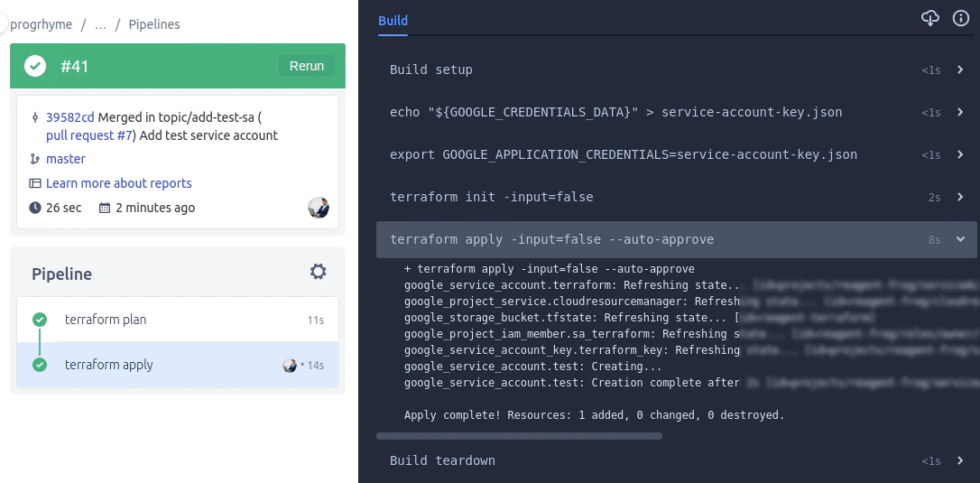980x483 pixels.
Task: Click the branch icon beside master
Action: pos(35,159)
